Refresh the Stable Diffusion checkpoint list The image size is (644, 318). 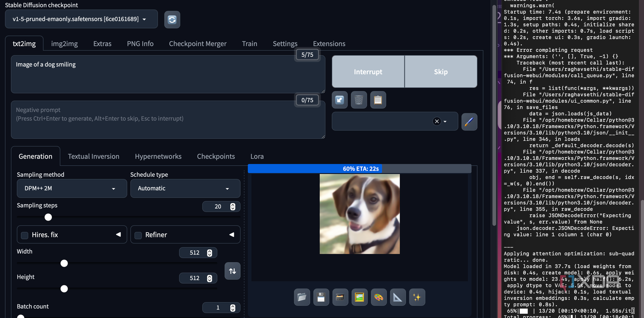[172, 19]
